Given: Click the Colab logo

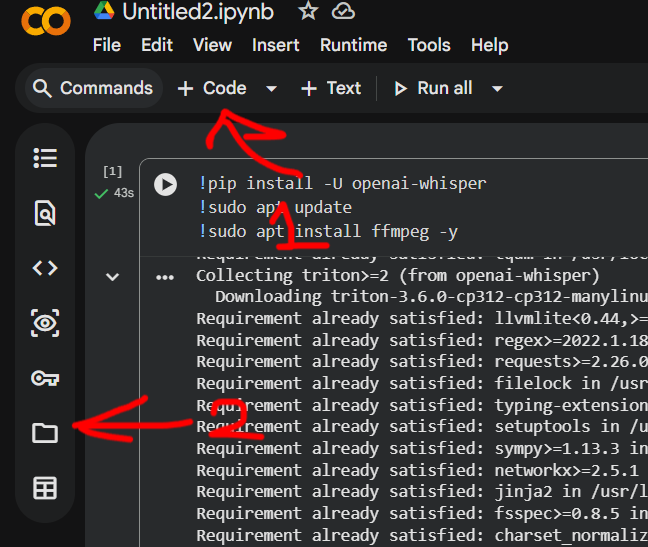Looking at the screenshot, I should pyautogui.click(x=46, y=21).
